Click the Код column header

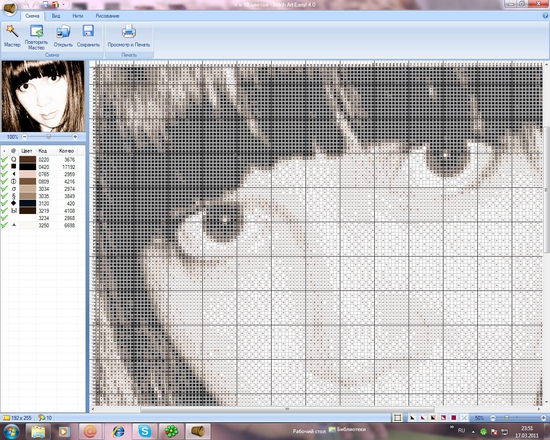[42, 151]
